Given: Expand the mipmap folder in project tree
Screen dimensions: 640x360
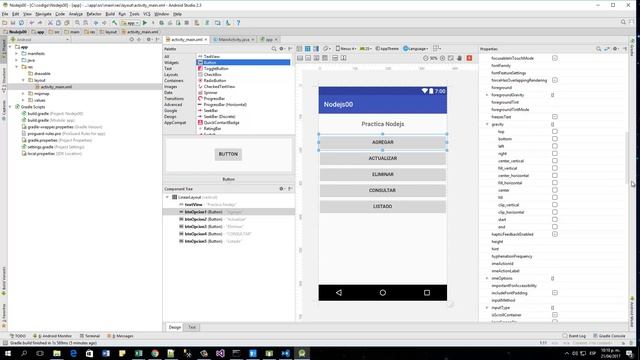Looking at the screenshot, I should pos(23,93).
